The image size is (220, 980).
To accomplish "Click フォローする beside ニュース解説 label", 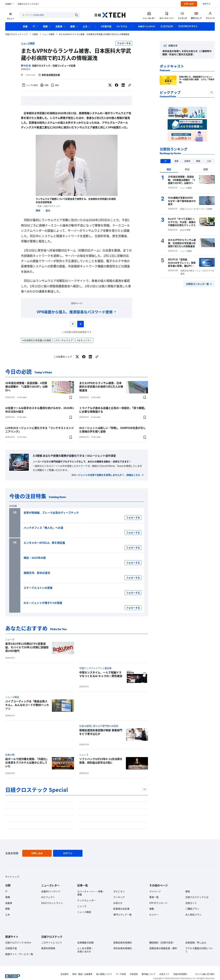I will point(124,43).
